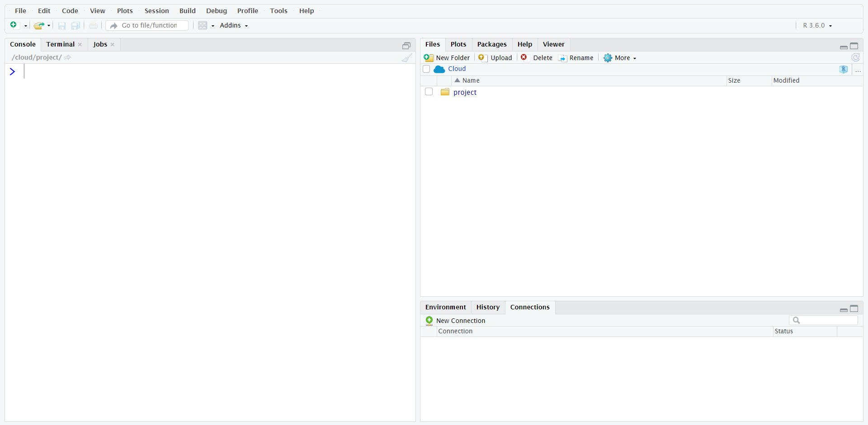
Task: Open the R 3.6.0 version selector
Action: pos(816,25)
